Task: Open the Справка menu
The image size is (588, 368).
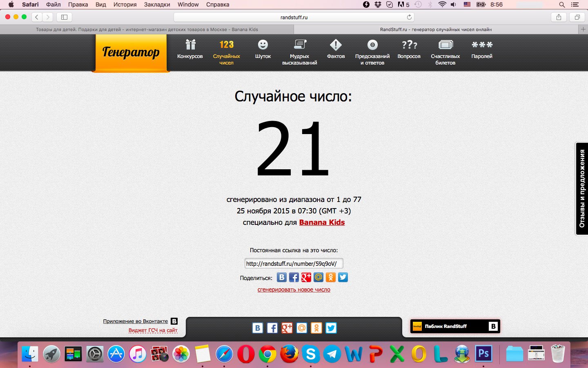Action: (x=218, y=4)
